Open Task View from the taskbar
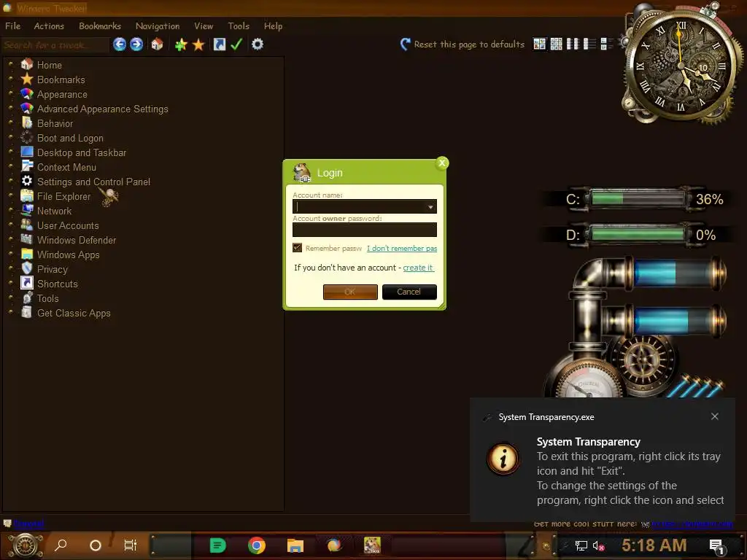Viewport: 747px width, 560px height. (130, 545)
